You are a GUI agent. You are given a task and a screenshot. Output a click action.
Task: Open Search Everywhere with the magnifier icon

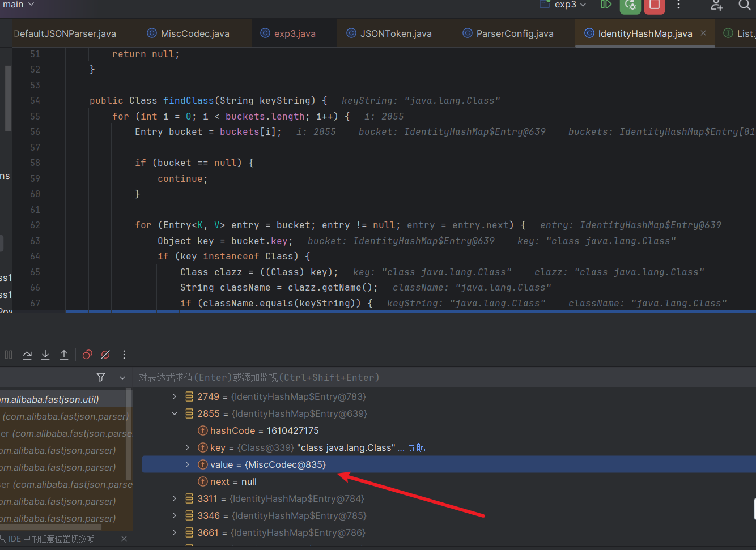(745, 5)
